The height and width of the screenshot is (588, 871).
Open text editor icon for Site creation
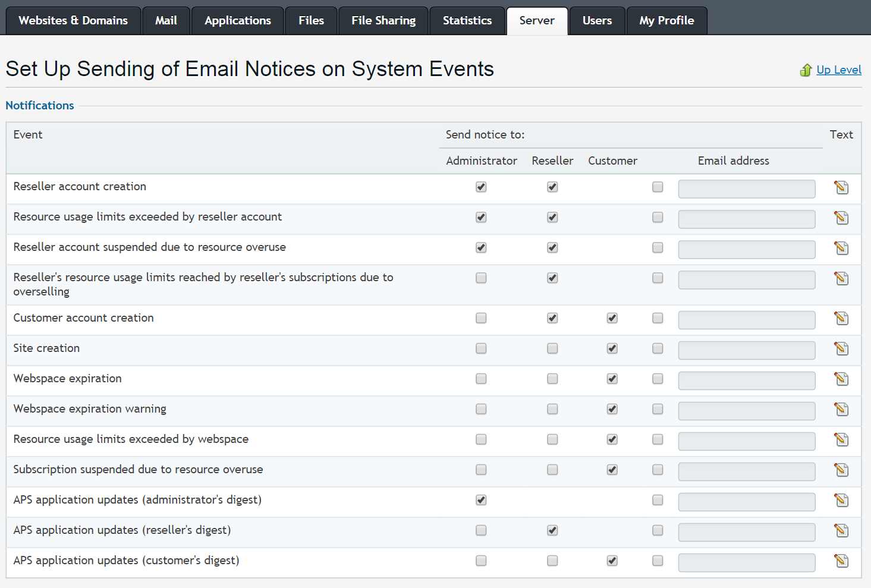[x=841, y=349]
